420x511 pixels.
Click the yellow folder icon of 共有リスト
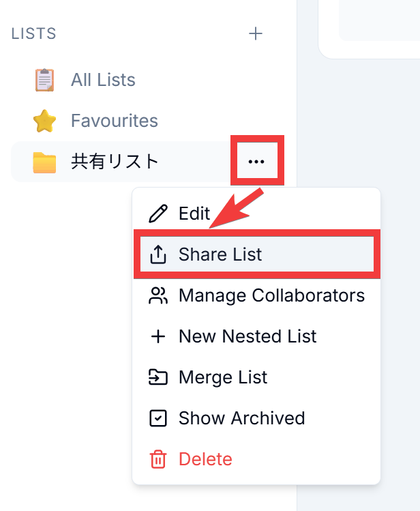44,162
